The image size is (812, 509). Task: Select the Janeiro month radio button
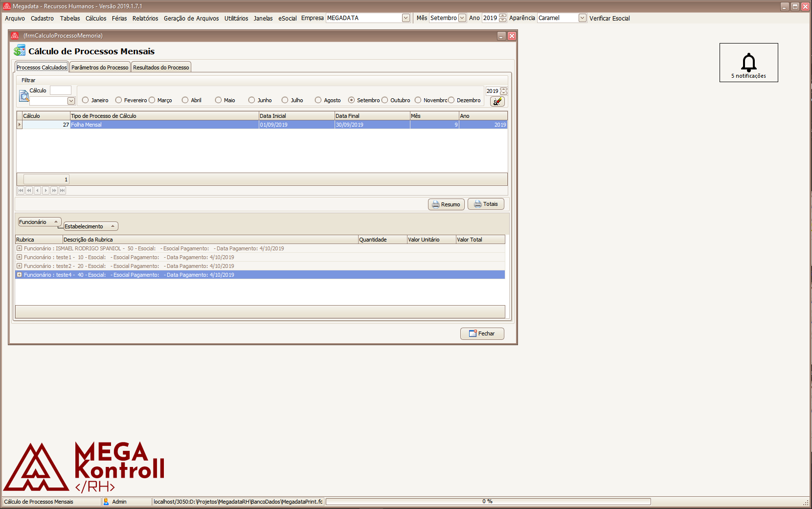pyautogui.click(x=86, y=100)
